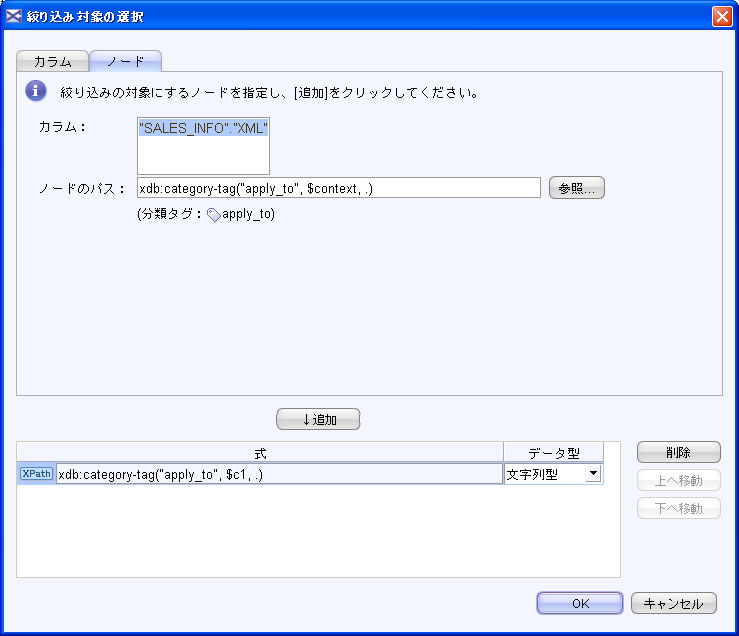Close the dialog with red X
The image size is (739, 636).
(722, 17)
